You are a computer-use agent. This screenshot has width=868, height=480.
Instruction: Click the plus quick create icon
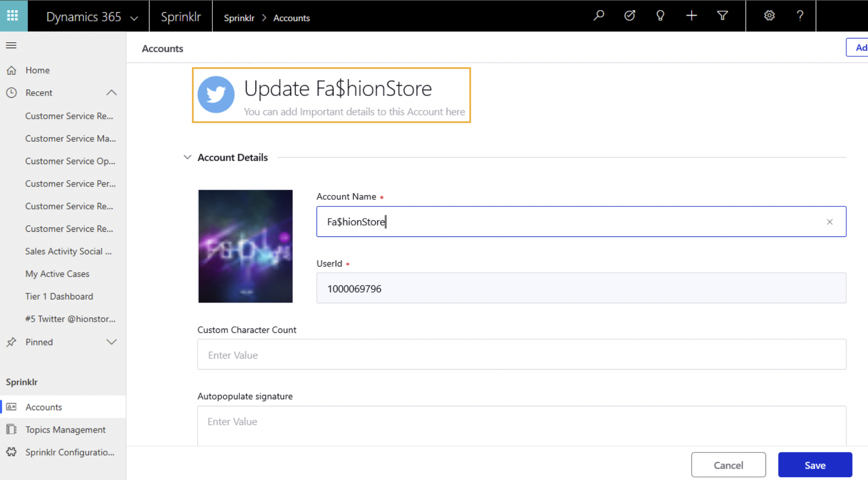pyautogui.click(x=691, y=16)
